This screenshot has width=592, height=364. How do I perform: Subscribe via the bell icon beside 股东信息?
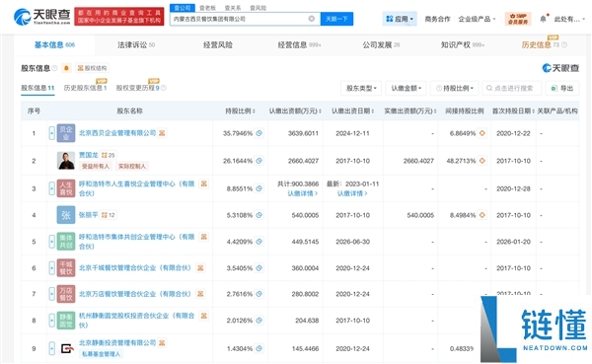tap(66, 68)
